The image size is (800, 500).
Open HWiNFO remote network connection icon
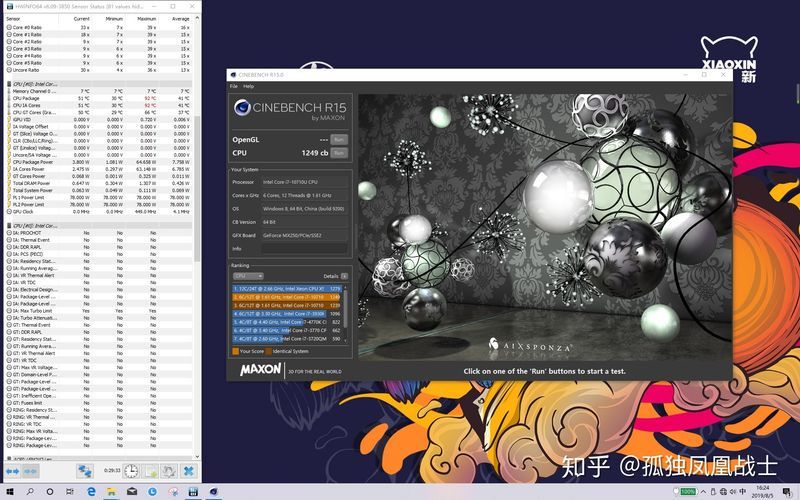pyautogui.click(x=85, y=471)
